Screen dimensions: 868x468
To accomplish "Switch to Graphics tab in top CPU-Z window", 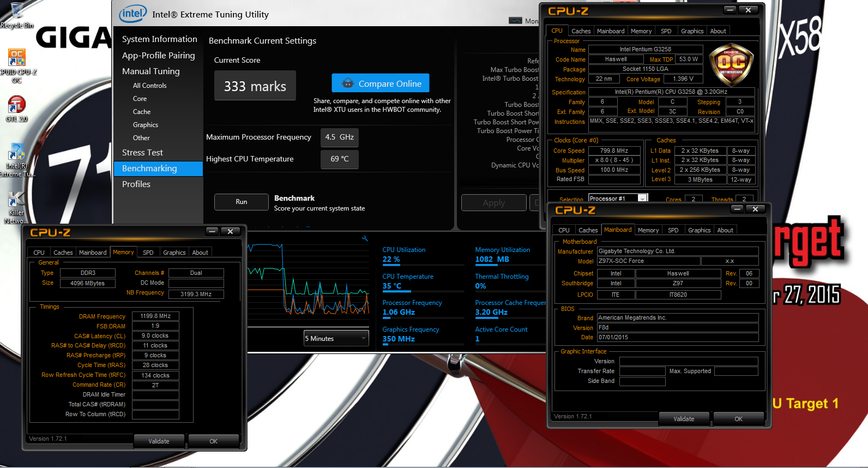I will [x=692, y=31].
